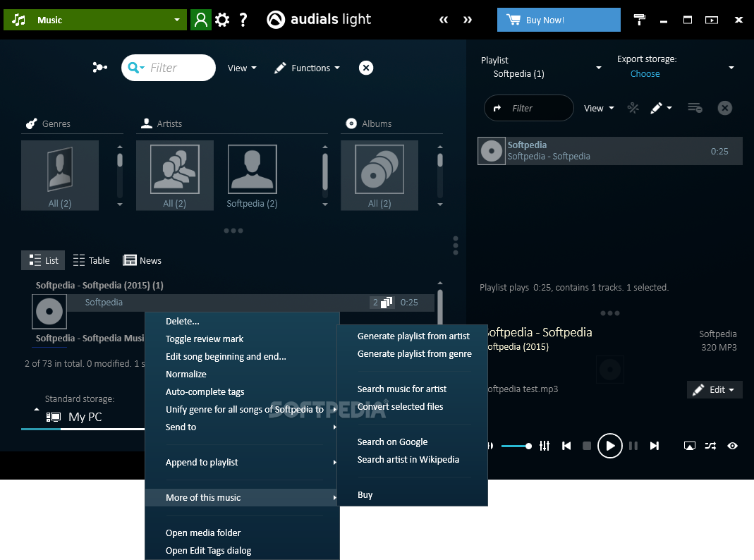Open Append to playlist submenu
Image resolution: width=754 pixels, height=560 pixels.
[242, 462]
